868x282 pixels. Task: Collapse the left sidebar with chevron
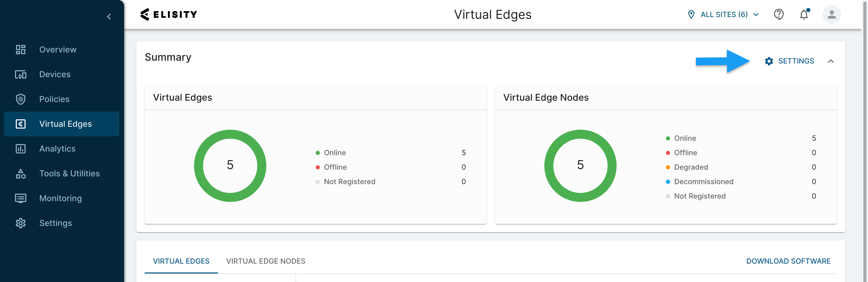pos(109,17)
